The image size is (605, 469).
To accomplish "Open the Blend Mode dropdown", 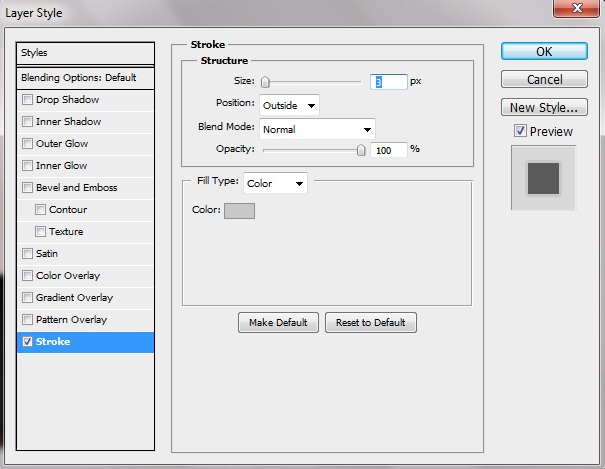I will coord(317,129).
